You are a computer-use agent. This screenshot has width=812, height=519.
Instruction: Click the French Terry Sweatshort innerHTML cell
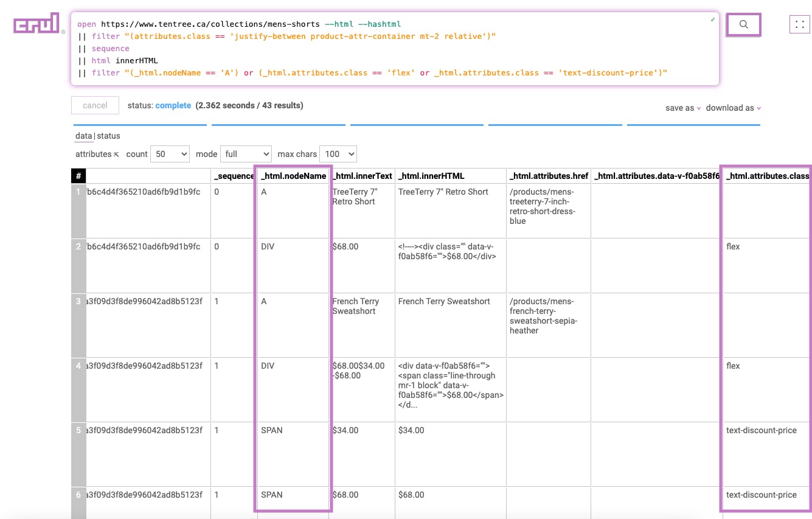451,325
